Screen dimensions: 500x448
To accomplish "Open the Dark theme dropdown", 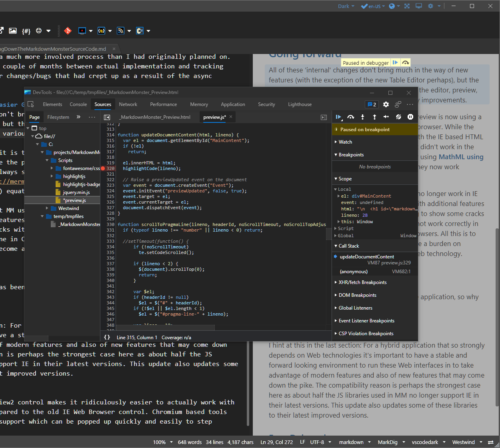I will [x=346, y=6].
